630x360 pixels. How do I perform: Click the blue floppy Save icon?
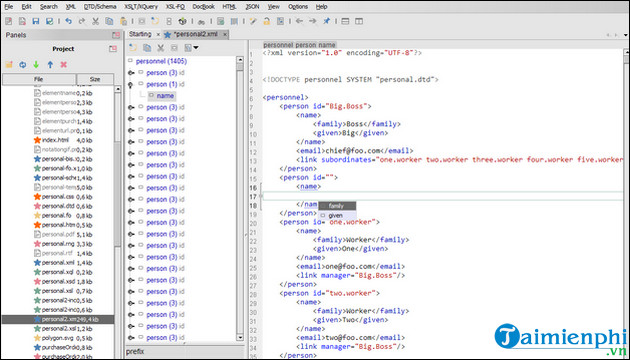click(36, 21)
